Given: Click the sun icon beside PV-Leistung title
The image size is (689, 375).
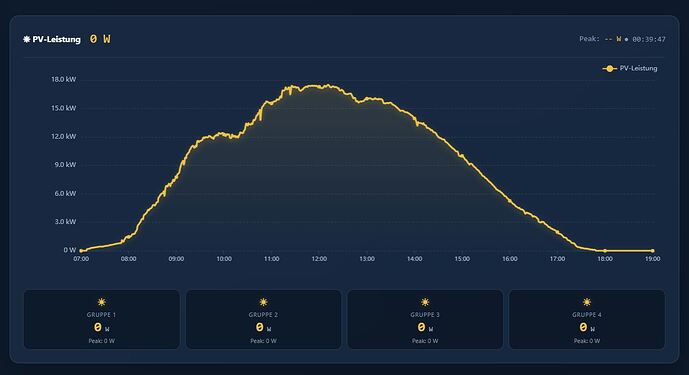Looking at the screenshot, I should point(27,40).
